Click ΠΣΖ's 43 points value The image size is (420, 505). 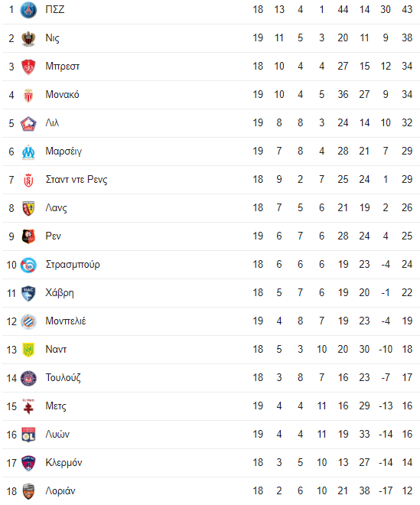(407, 9)
